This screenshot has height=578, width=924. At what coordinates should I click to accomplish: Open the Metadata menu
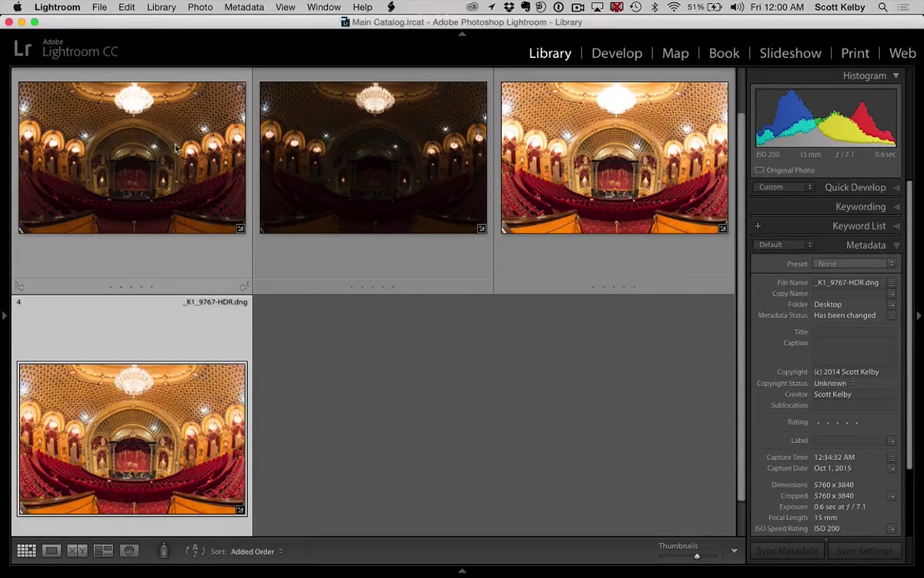tap(244, 7)
